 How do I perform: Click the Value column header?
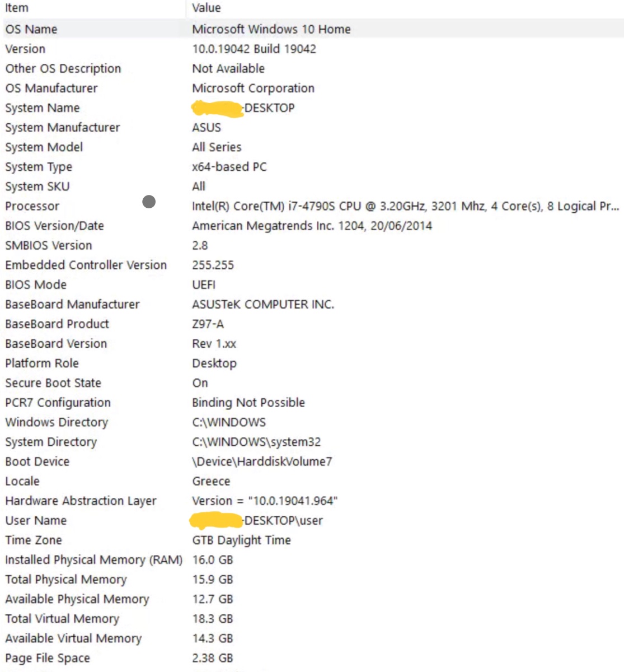click(x=207, y=8)
